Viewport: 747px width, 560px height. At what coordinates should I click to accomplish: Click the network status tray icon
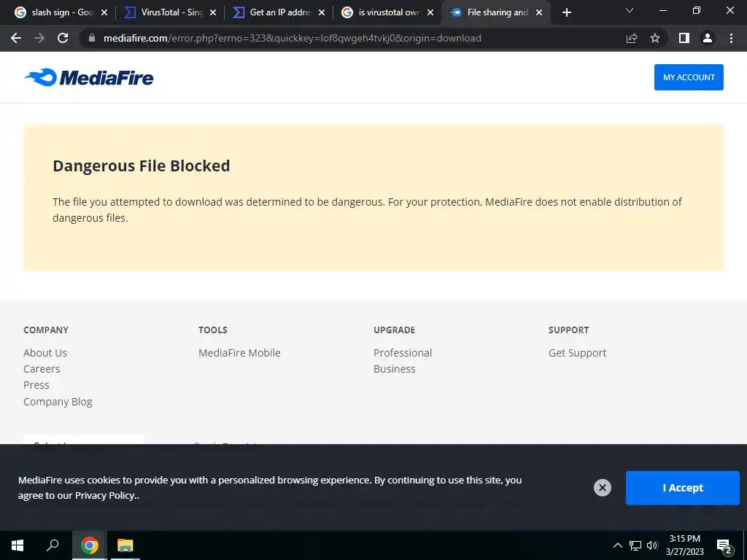635,545
